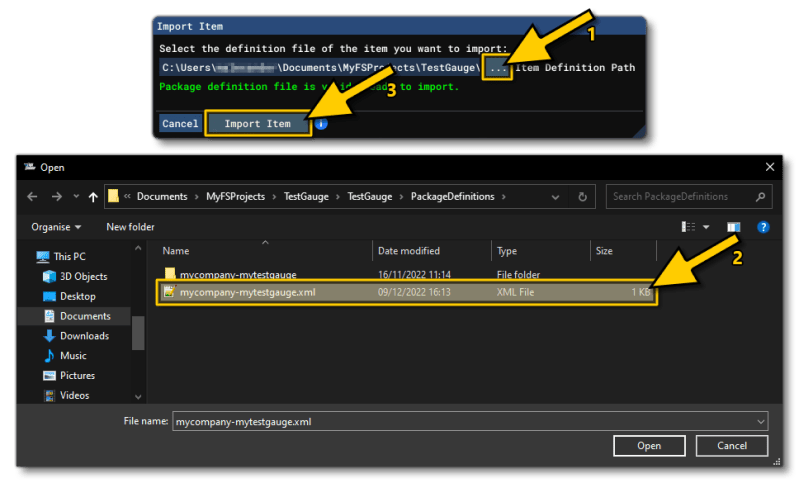This screenshot has height=483, width=799.
Task: Select the PackageDefinitions breadcrumb
Action: 452,197
